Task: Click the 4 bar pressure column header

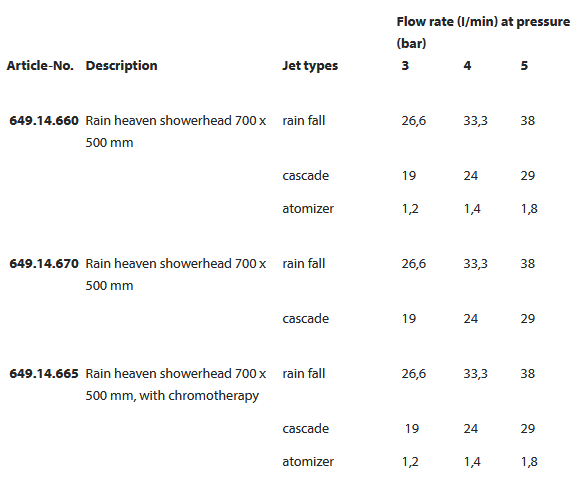Action: click(467, 66)
